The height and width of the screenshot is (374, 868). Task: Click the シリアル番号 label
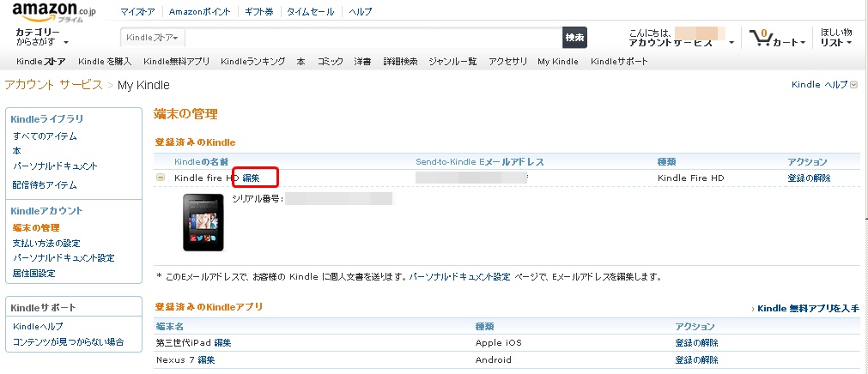258,199
